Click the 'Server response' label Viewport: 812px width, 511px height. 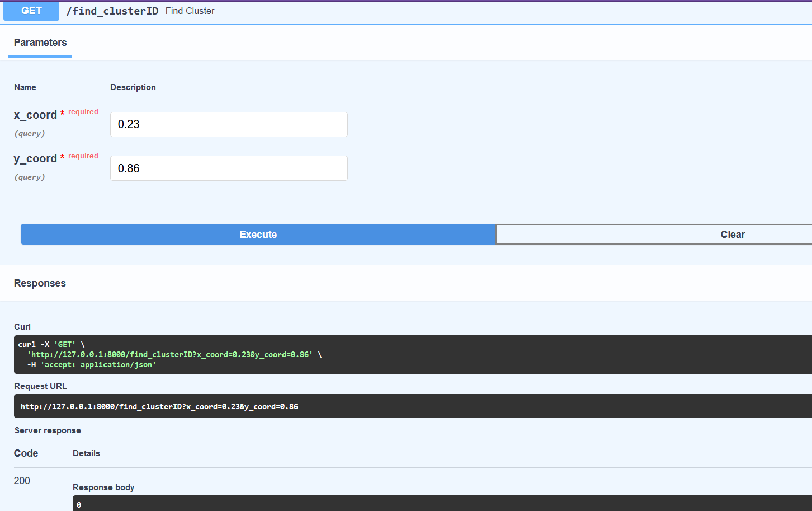[x=48, y=430]
